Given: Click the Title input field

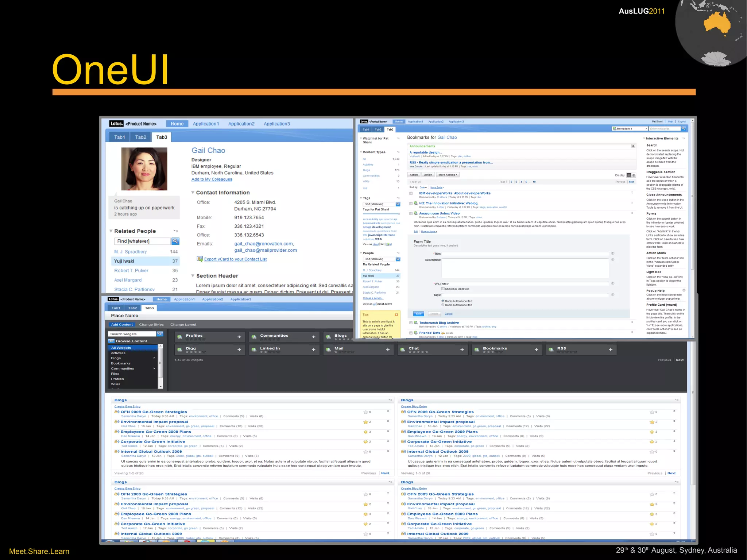Looking at the screenshot, I should point(525,254).
